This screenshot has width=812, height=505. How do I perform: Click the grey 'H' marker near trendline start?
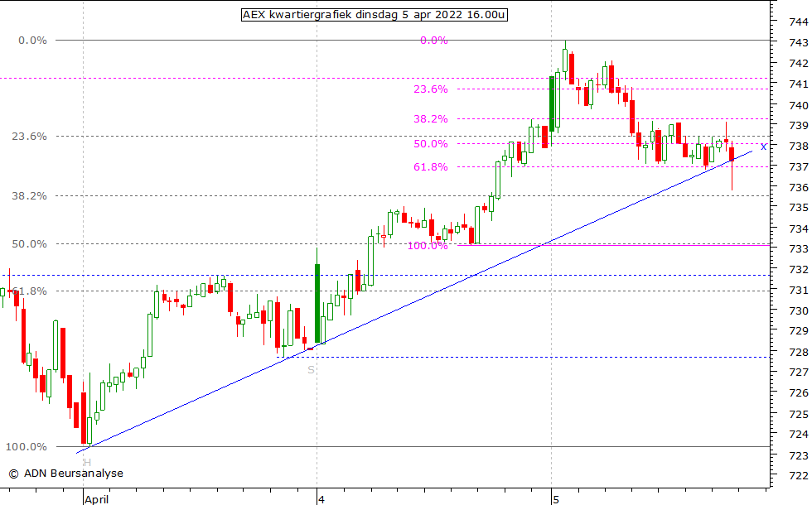coord(87,462)
